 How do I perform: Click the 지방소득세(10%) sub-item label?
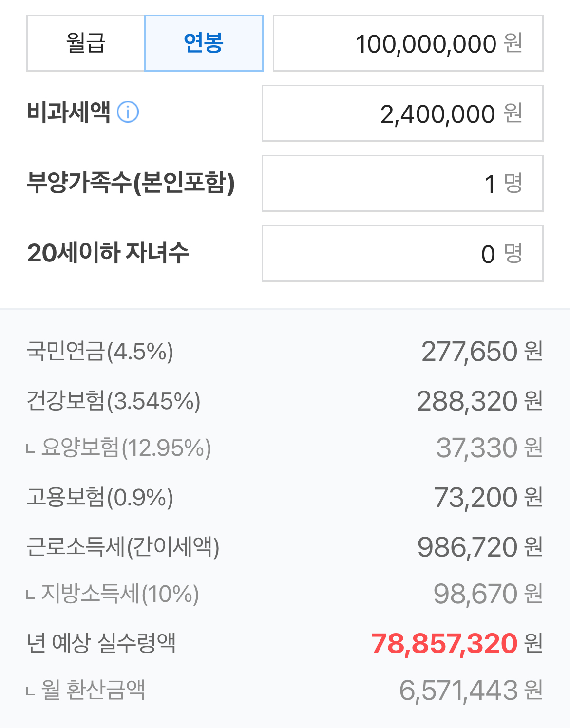pos(120,594)
